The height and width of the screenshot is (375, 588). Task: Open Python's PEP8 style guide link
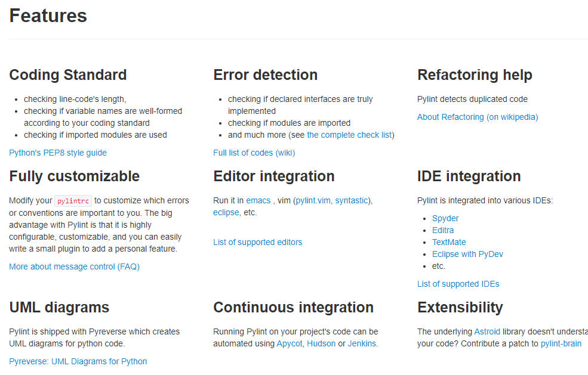58,153
